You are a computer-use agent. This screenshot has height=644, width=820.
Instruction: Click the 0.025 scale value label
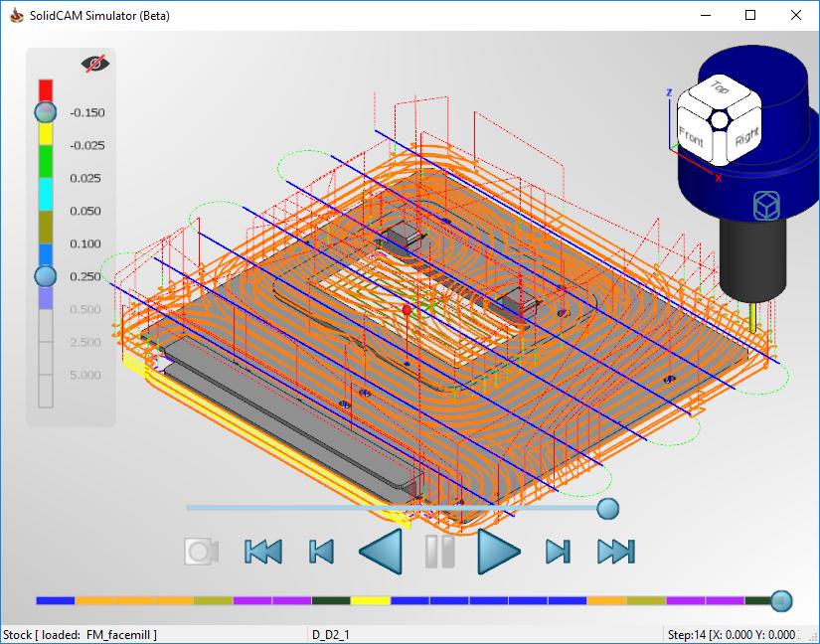(85, 178)
